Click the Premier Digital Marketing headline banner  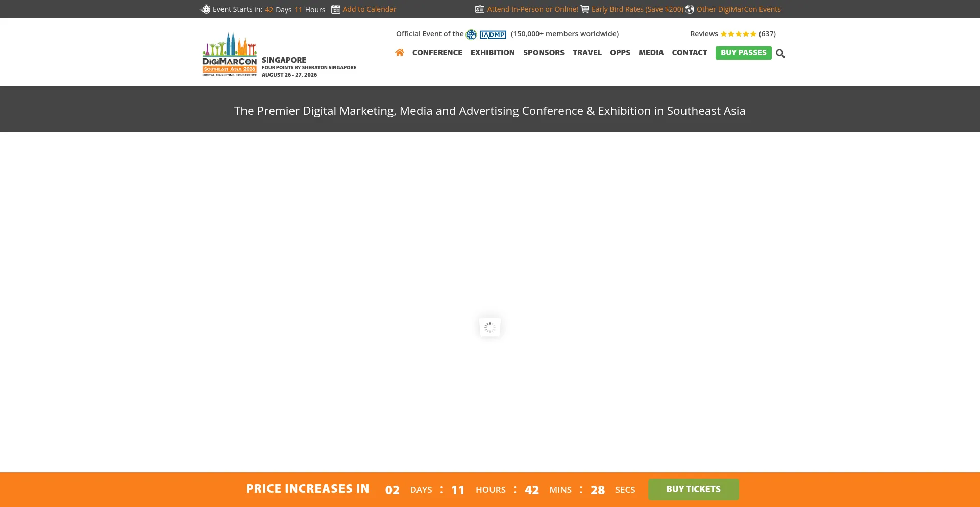490,111
